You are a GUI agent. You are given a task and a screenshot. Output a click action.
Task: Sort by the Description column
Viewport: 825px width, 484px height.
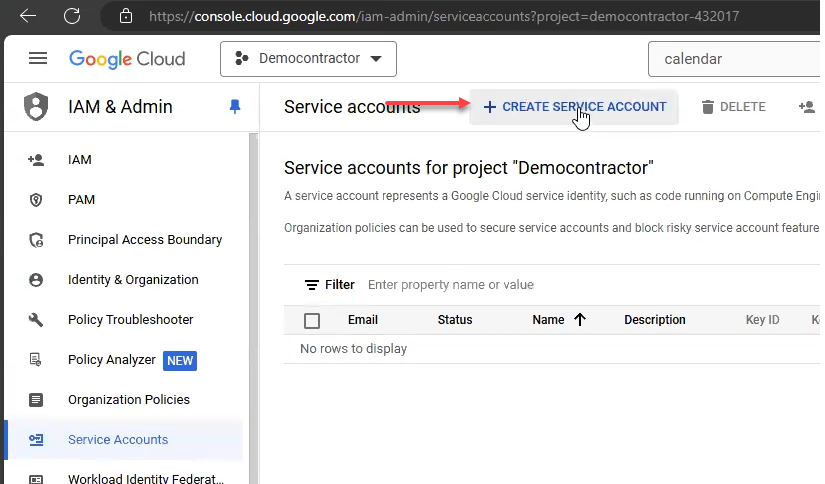(655, 320)
